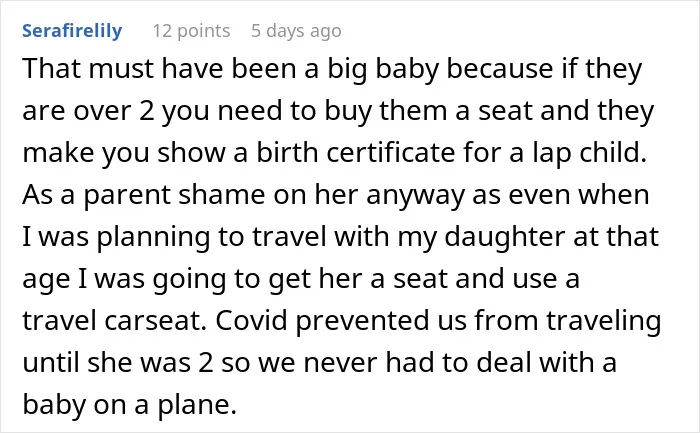Click the word never in the comment
This screenshot has width=700, height=433.
pyautogui.click(x=340, y=363)
